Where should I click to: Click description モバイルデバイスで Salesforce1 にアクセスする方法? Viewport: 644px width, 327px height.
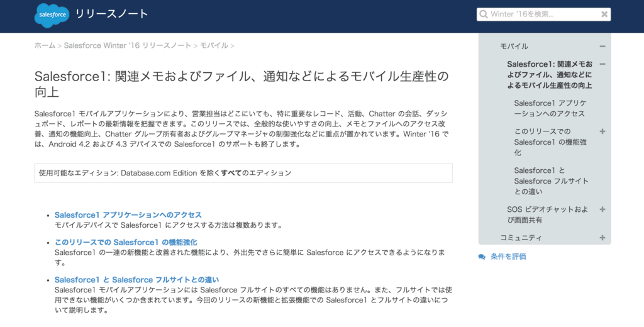coord(168,225)
